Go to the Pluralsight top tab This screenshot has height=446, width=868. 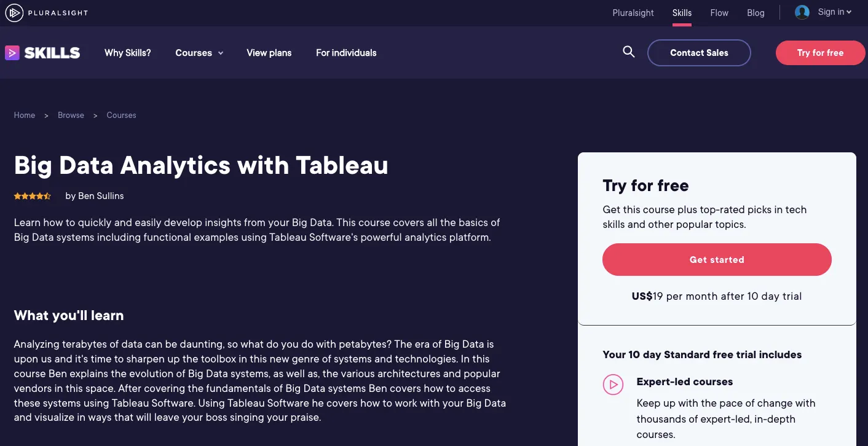click(x=633, y=13)
